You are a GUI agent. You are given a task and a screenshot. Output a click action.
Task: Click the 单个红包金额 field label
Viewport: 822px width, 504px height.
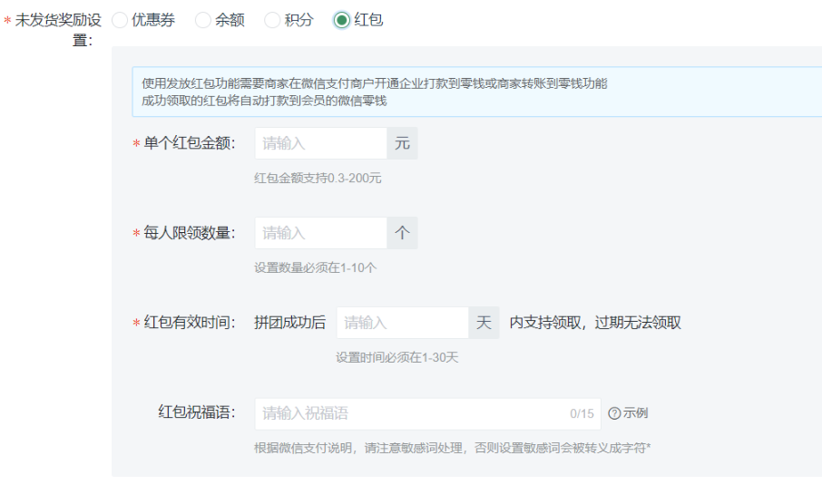pyautogui.click(x=190, y=143)
